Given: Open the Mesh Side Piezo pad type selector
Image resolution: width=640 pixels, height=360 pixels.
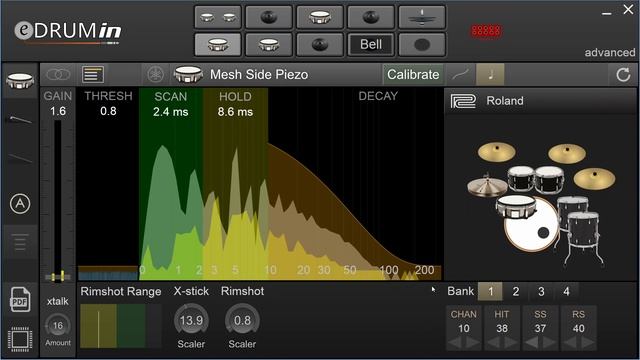Looking at the screenshot, I should click(x=259, y=74).
